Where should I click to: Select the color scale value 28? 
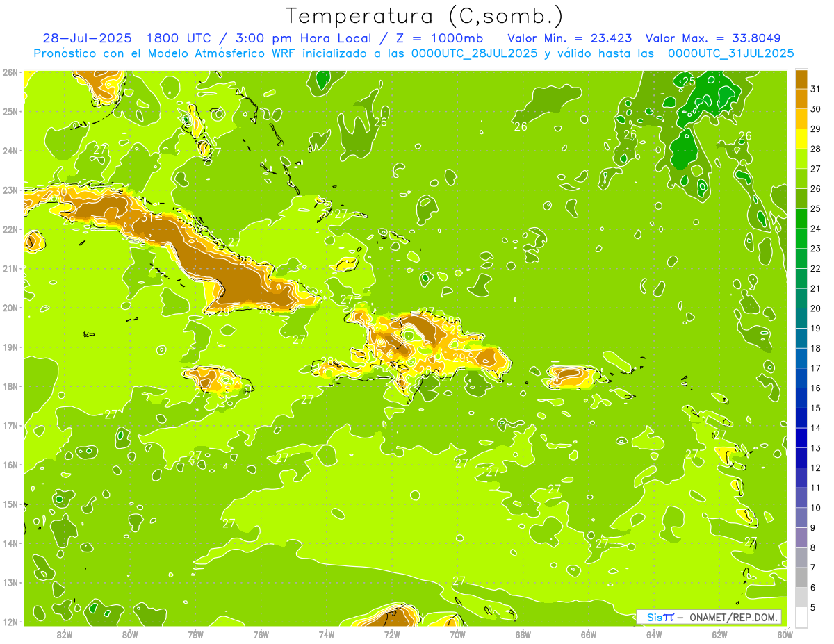pyautogui.click(x=815, y=149)
